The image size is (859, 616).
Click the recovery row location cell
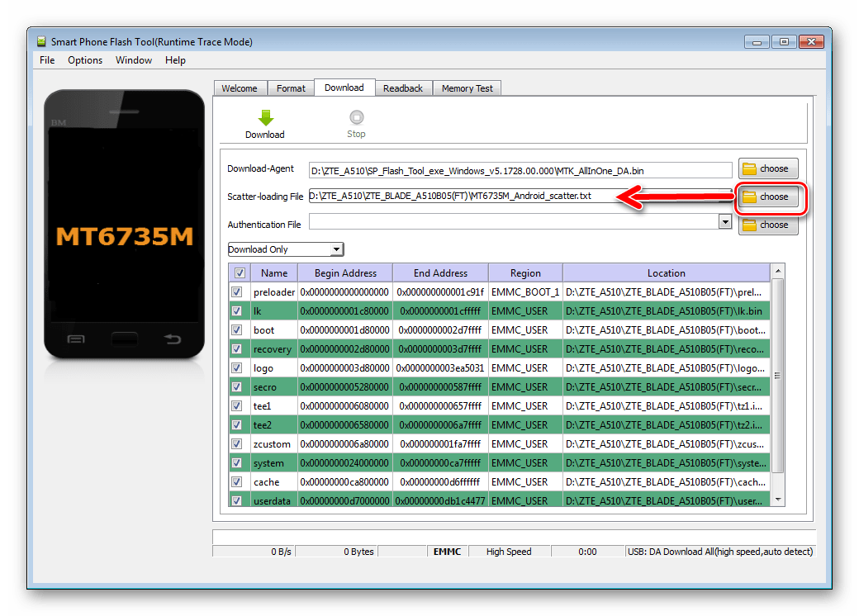667,348
